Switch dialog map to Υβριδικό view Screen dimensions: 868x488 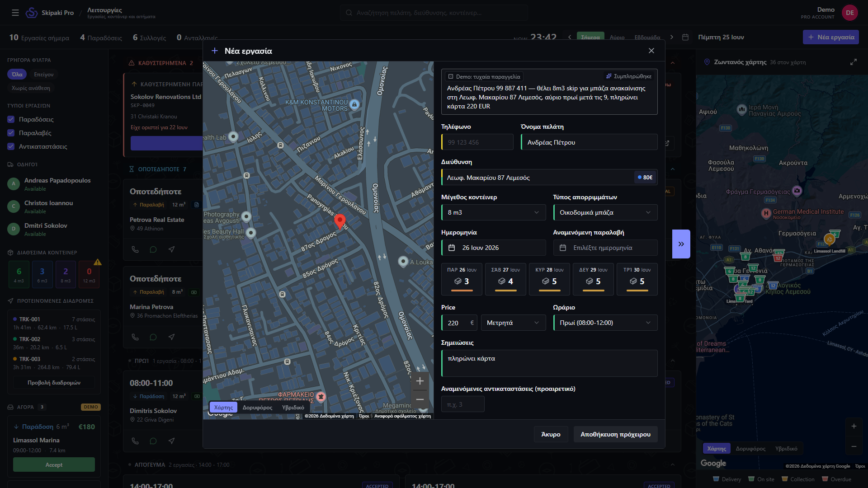(x=293, y=407)
